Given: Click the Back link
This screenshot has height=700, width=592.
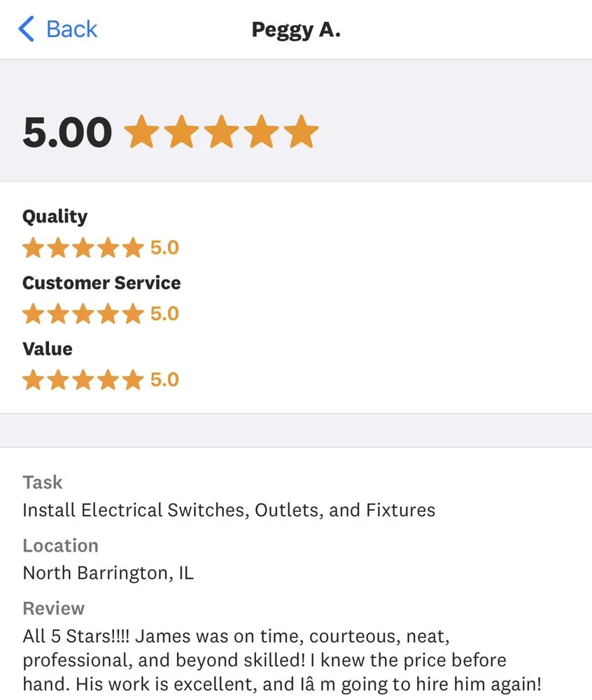Looking at the screenshot, I should 71,29.
